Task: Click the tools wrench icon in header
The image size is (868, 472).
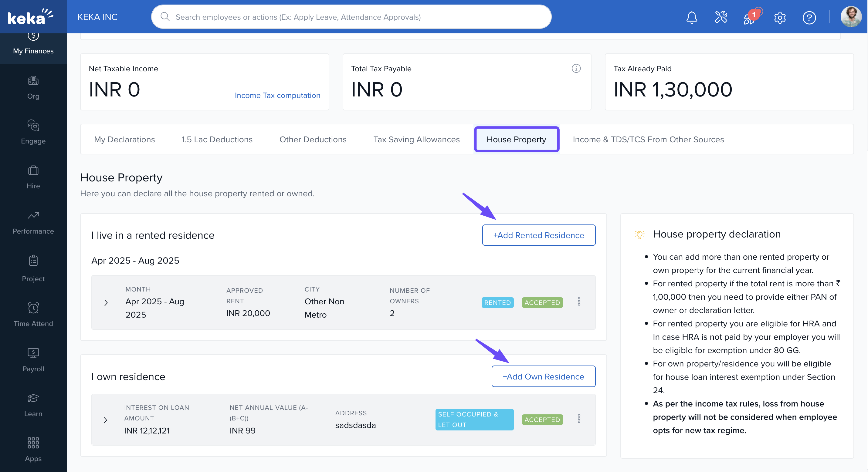Action: (721, 17)
